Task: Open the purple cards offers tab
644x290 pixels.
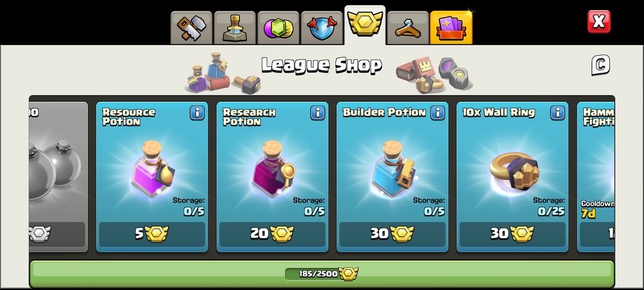Action: [x=451, y=28]
